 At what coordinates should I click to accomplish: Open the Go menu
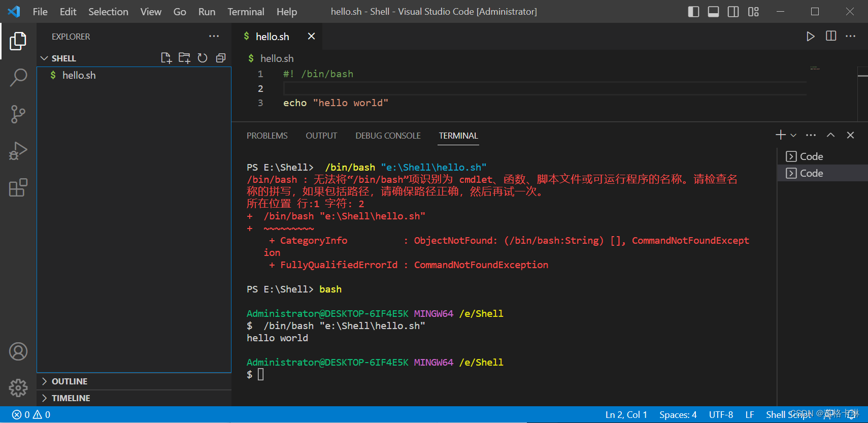tap(180, 11)
